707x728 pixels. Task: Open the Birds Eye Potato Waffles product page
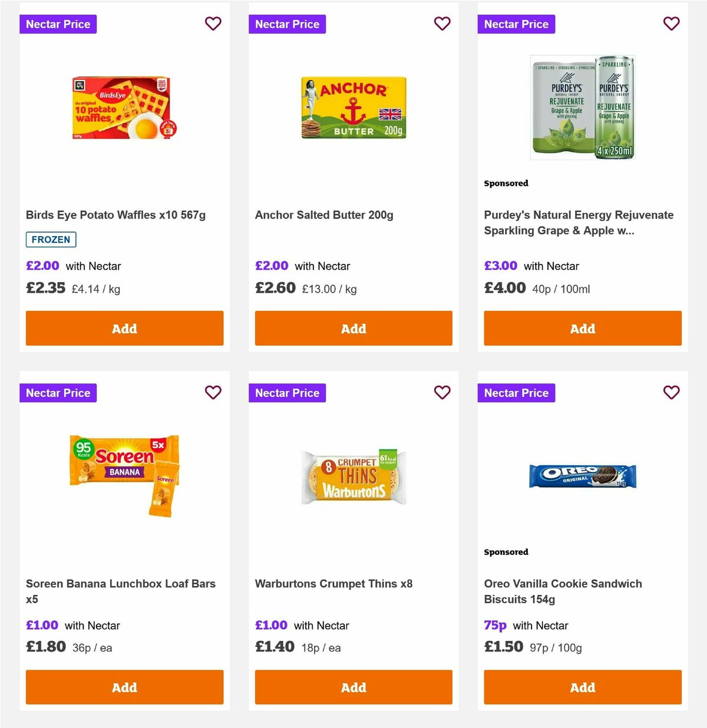[115, 215]
